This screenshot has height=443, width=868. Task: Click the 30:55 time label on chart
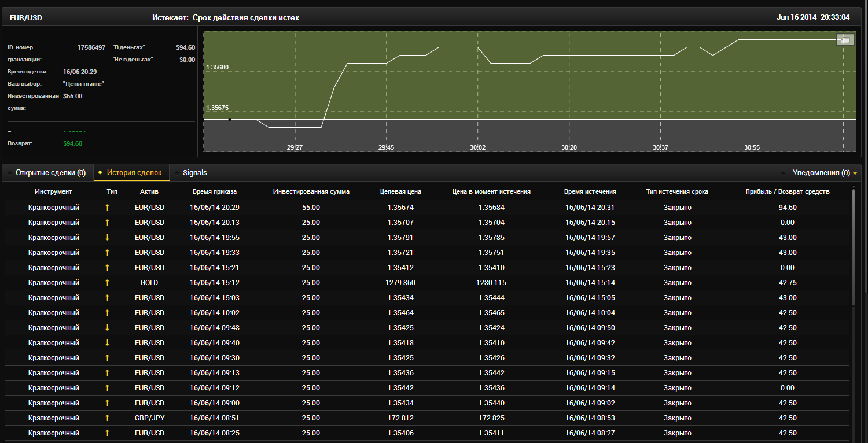tap(752, 147)
